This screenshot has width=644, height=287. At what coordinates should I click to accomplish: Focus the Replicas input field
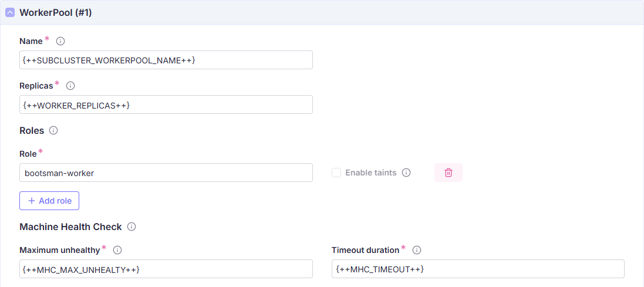tap(166, 104)
